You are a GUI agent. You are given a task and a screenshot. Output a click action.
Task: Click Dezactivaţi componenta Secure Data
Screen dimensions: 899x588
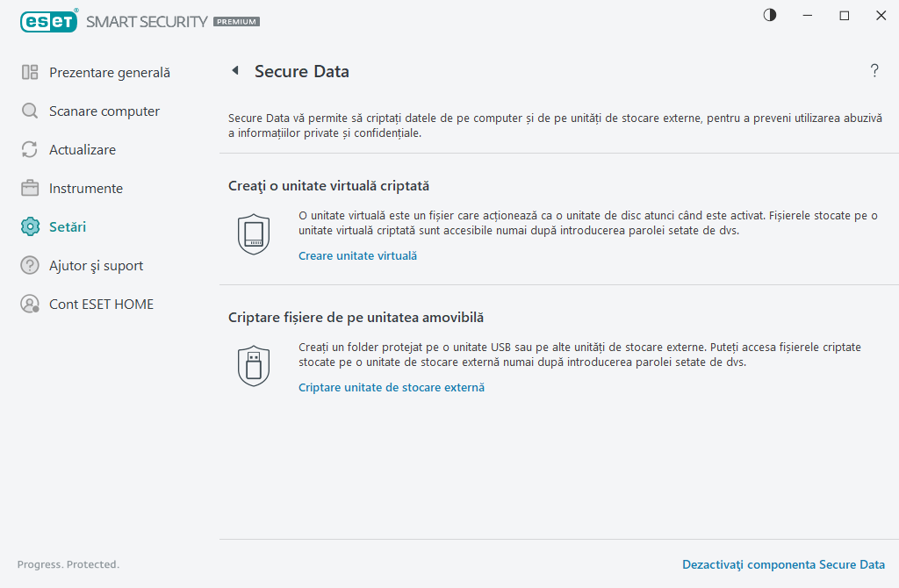point(783,564)
